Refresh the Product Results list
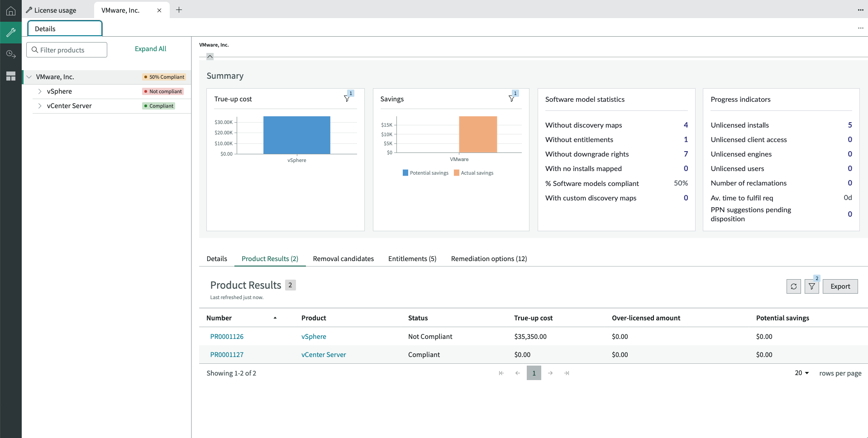 [x=793, y=286]
